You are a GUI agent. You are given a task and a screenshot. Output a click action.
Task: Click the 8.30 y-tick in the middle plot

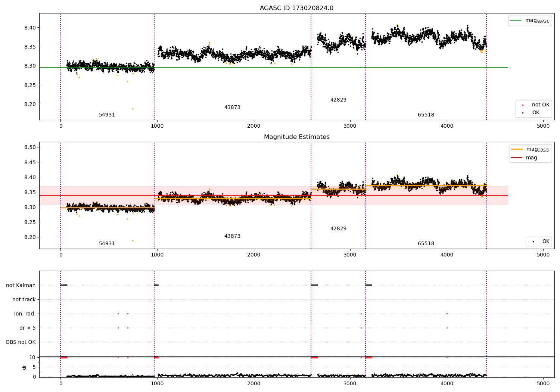tap(30, 207)
